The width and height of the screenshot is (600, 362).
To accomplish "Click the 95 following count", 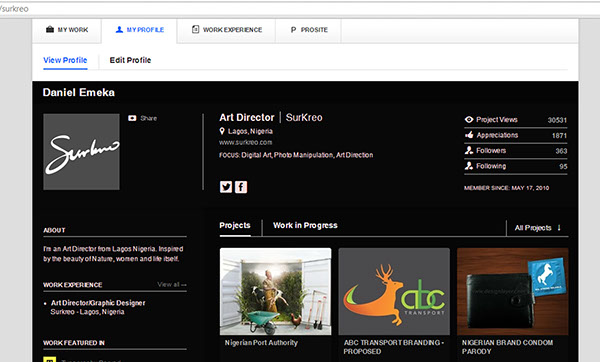I will click(563, 166).
